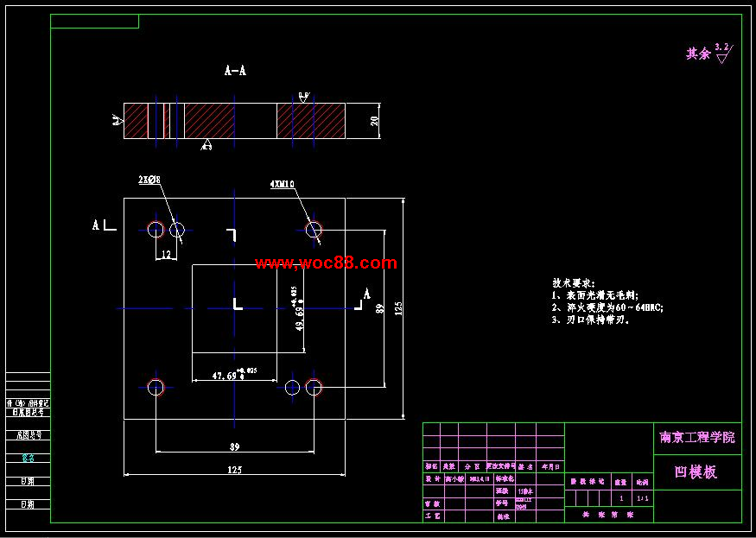Click the 南京工程学院 title block cell

point(697,438)
